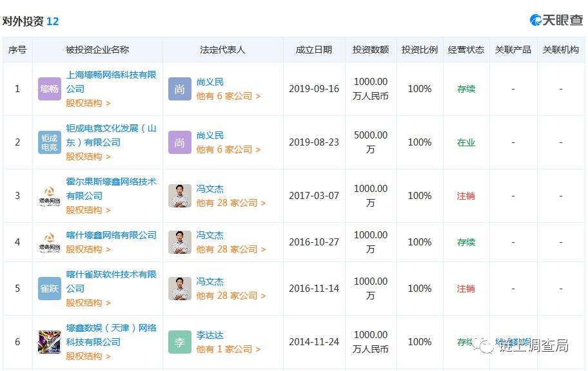
Task: Click the 关联机构 column header
Action: coord(561,50)
